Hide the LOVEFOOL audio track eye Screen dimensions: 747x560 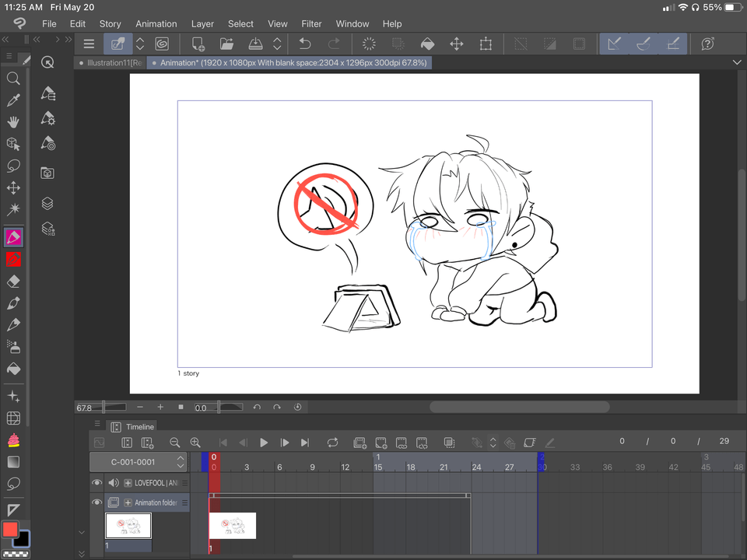coord(96,483)
